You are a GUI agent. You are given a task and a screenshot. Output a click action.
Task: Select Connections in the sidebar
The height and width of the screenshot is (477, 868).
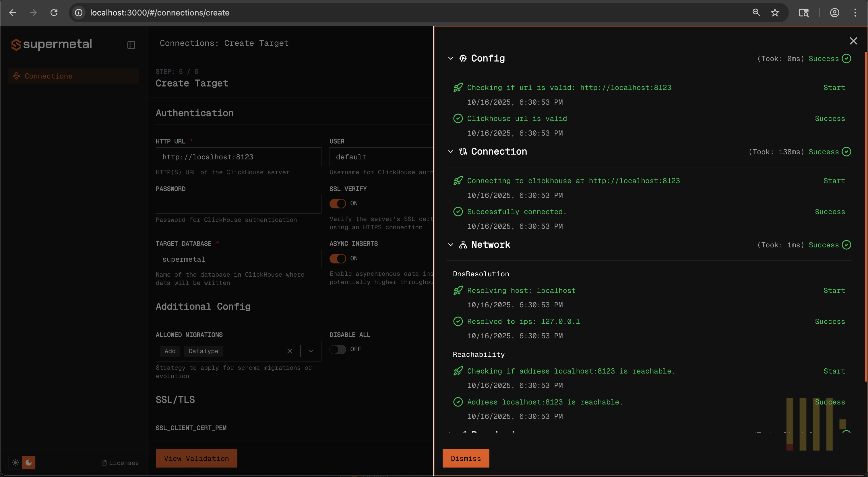point(48,76)
